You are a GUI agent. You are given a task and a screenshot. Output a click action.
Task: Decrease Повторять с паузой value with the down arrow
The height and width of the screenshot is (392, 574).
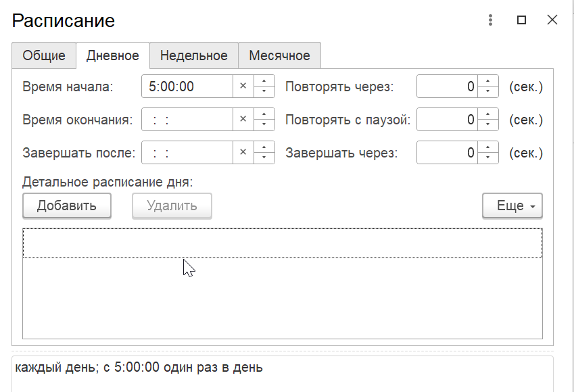(x=487, y=125)
